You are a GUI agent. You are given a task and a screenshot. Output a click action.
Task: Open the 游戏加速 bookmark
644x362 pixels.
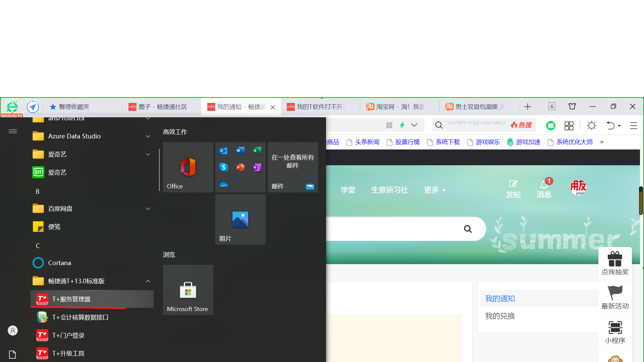(524, 142)
